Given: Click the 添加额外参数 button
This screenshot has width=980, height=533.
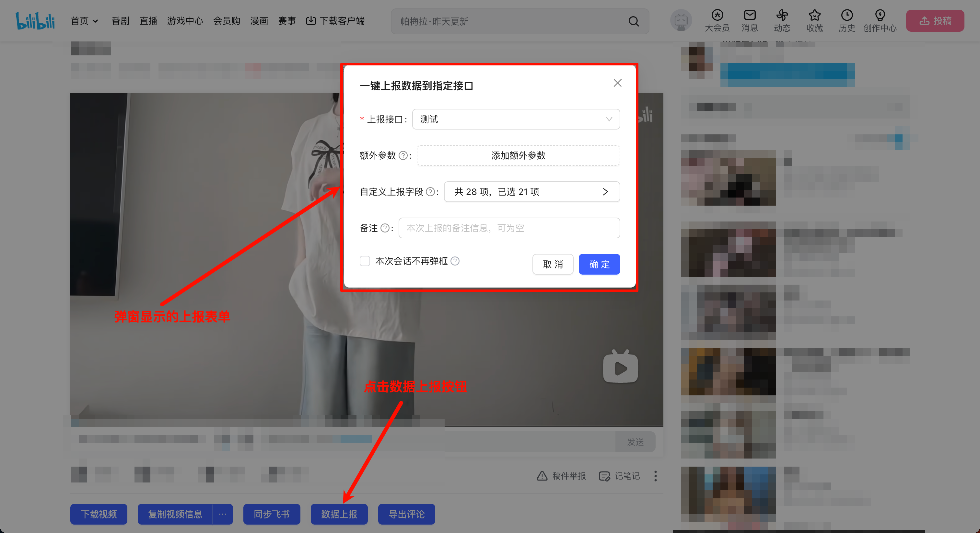Looking at the screenshot, I should tap(518, 155).
